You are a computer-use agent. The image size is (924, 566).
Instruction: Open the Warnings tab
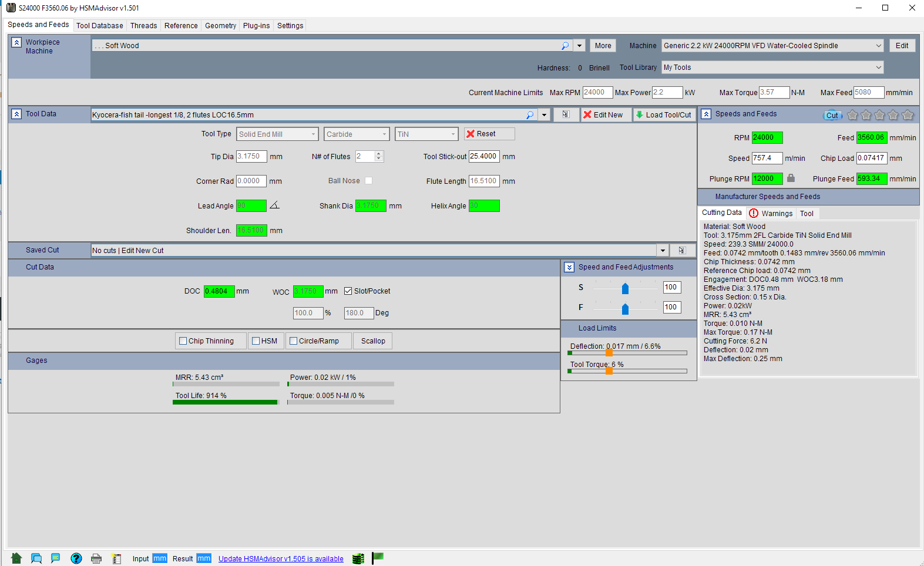(x=771, y=213)
